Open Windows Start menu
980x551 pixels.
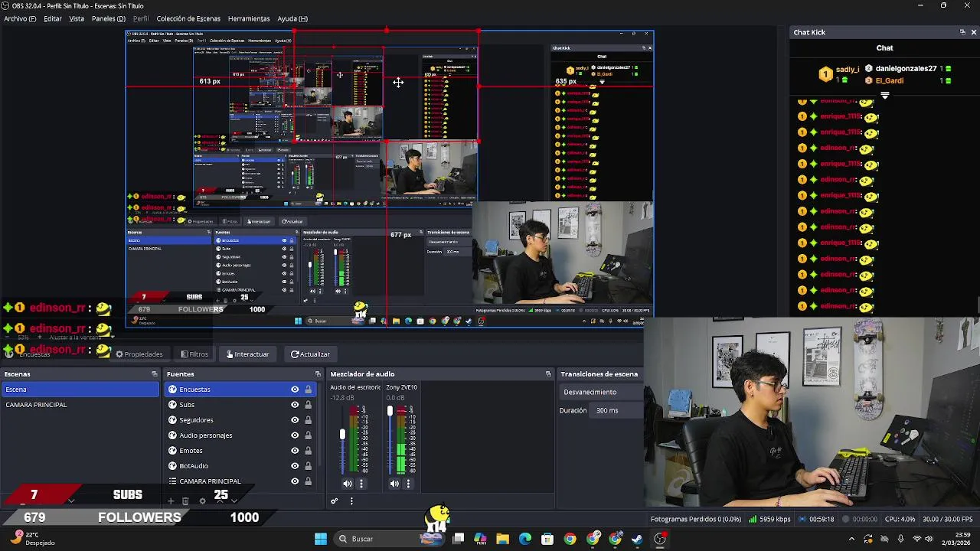[321, 539]
